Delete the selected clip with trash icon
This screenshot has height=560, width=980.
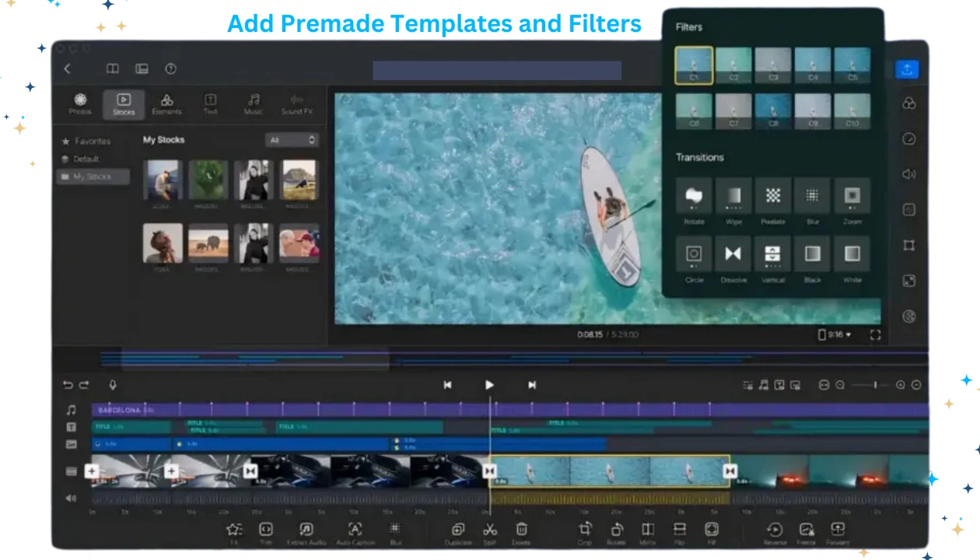521,530
